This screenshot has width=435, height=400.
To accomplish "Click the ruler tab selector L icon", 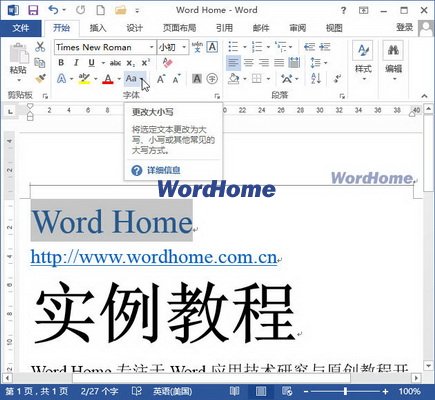I will 11,112.
